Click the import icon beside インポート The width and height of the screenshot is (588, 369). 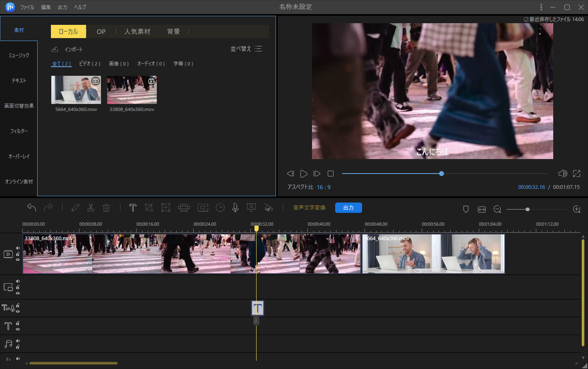tap(55, 50)
